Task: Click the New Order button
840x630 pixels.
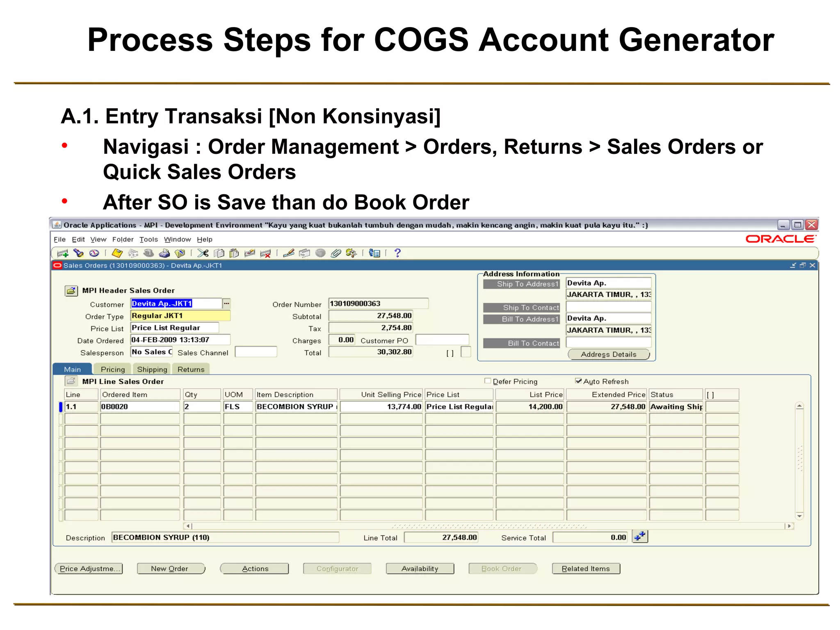Action: (x=171, y=568)
